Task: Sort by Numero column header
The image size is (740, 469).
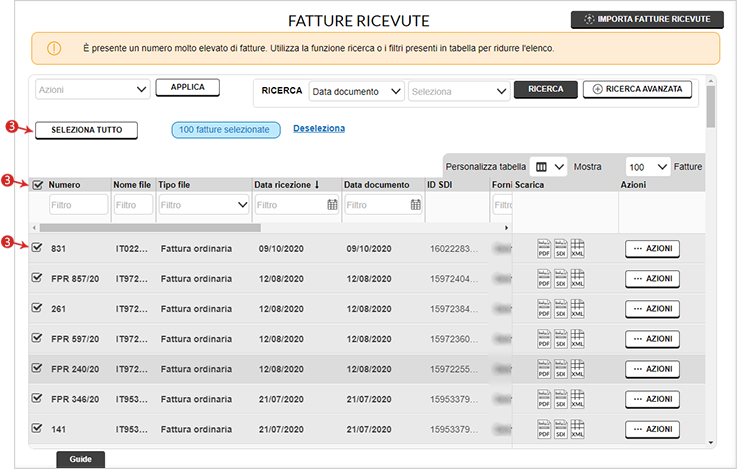Action: coord(64,184)
